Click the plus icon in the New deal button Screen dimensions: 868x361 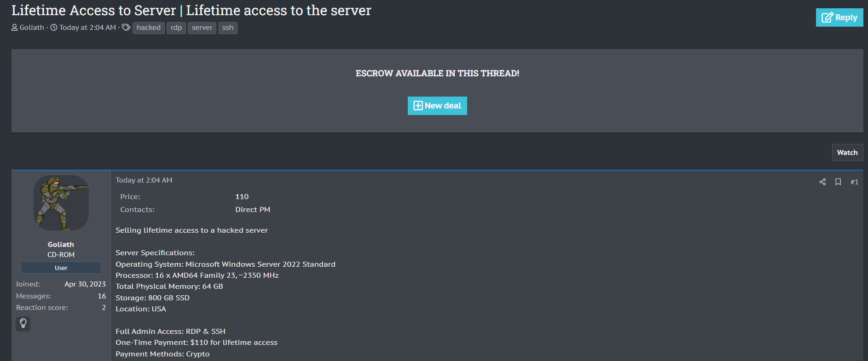418,106
